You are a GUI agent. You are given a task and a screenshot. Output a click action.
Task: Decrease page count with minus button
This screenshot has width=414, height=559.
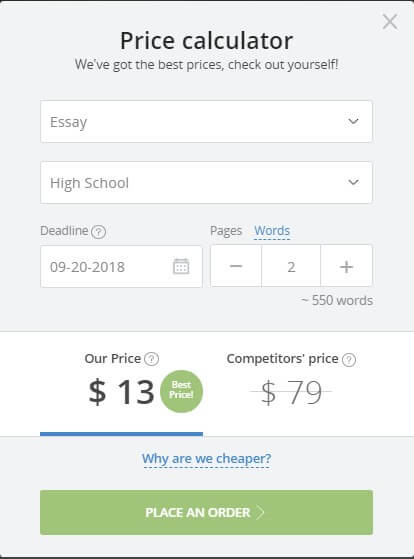pos(236,266)
